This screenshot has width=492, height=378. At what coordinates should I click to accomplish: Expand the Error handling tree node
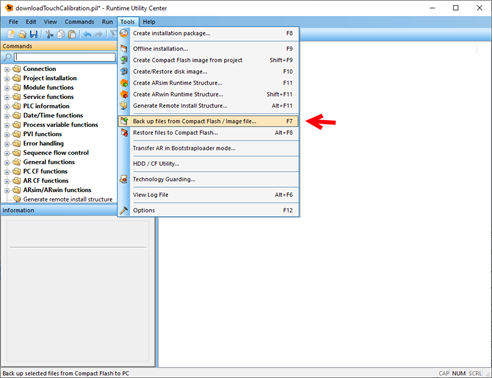(x=7, y=144)
